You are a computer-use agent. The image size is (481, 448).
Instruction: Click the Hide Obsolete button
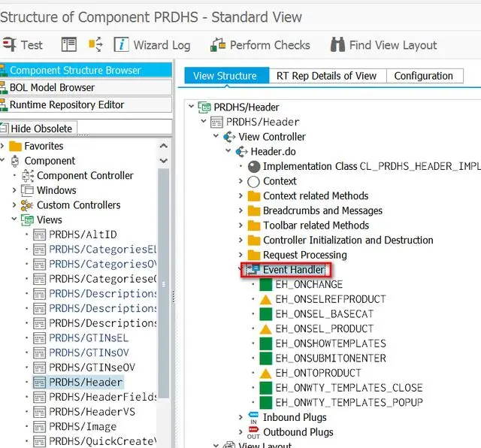pyautogui.click(x=38, y=129)
